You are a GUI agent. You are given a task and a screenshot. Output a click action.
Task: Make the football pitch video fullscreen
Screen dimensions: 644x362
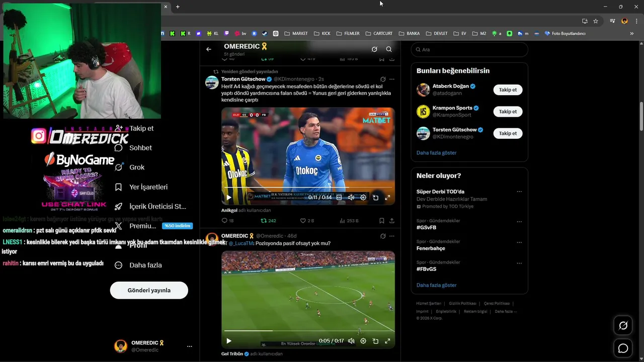pos(387,341)
